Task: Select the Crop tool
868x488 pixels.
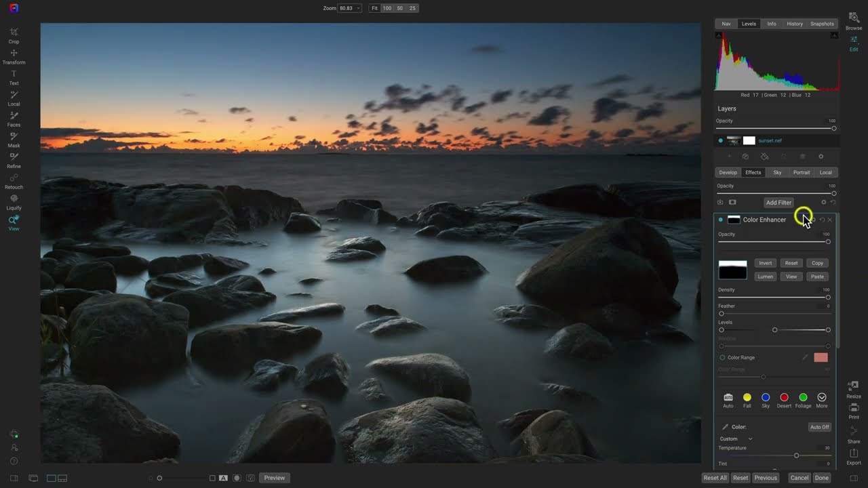Action: (x=14, y=35)
